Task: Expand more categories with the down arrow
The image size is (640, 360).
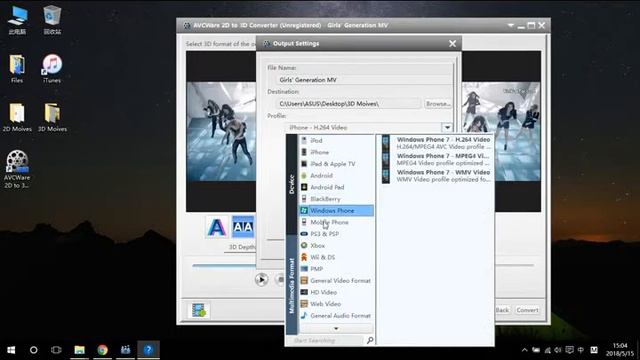Action: click(x=336, y=329)
